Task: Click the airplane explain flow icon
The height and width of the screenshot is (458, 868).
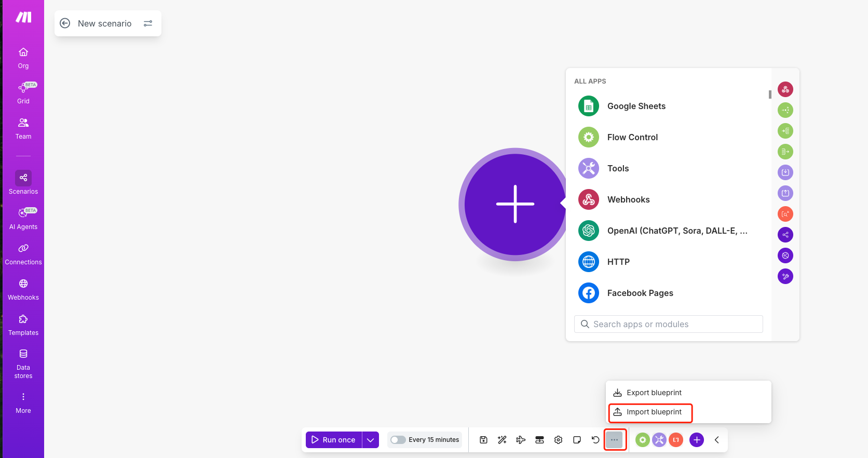Action: (x=521, y=440)
